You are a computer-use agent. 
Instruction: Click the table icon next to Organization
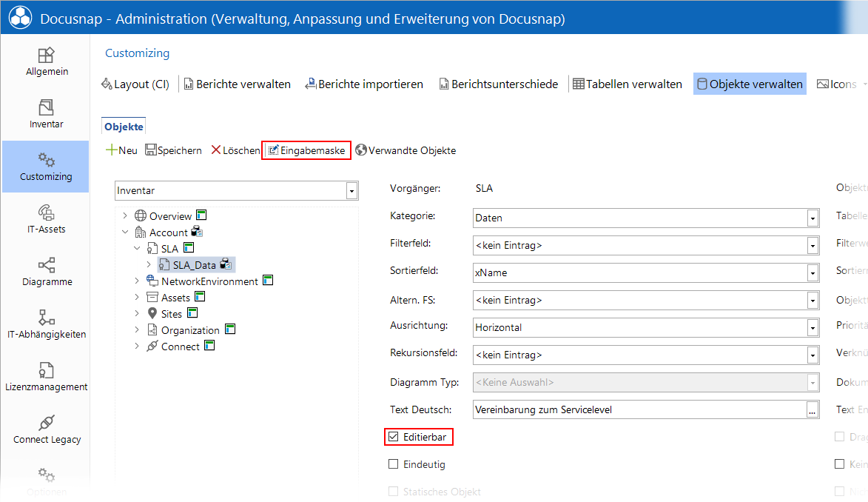tap(230, 329)
